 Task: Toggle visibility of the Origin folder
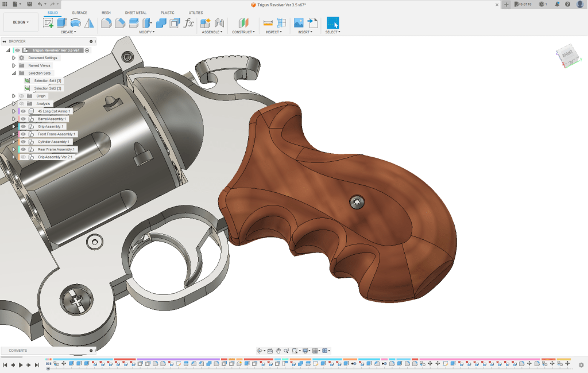click(x=21, y=96)
